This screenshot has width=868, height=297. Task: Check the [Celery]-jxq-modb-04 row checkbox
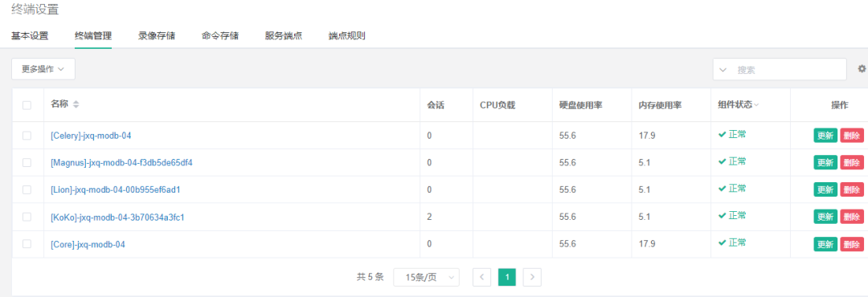coord(27,136)
